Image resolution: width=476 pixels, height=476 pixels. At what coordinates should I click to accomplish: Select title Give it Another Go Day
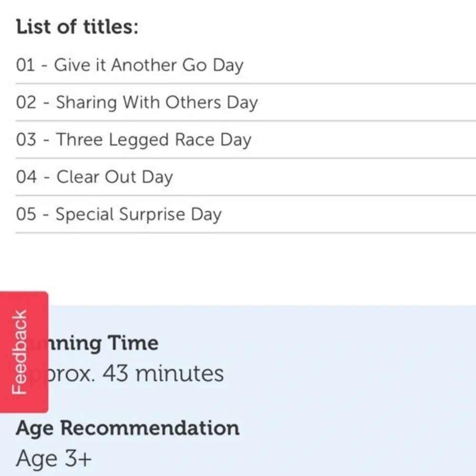coord(149,66)
